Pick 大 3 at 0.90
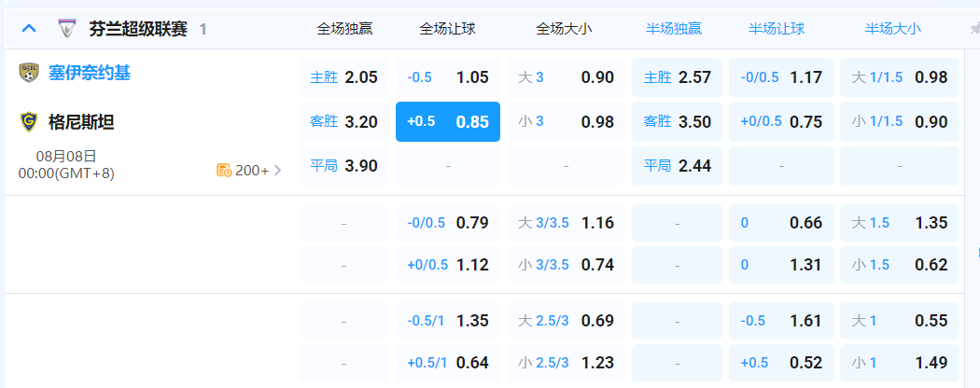 pos(566,77)
